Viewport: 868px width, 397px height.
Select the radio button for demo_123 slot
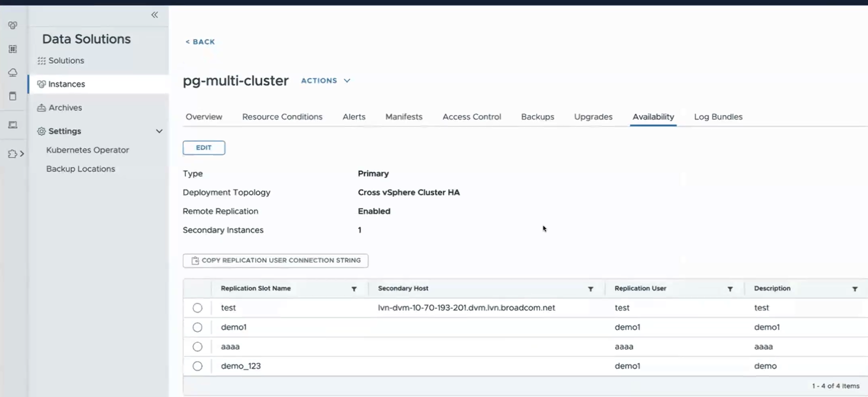click(198, 367)
